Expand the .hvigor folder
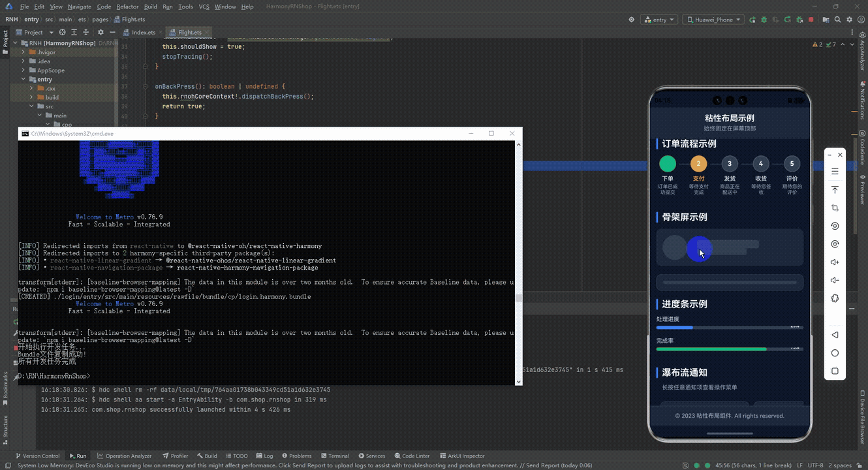868x470 pixels. [23, 52]
